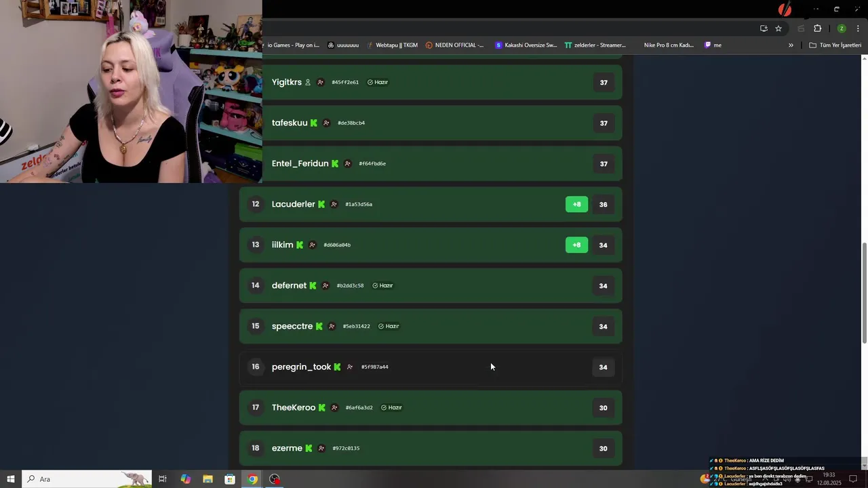Click the Kick icon beside speecctre

coord(319,326)
